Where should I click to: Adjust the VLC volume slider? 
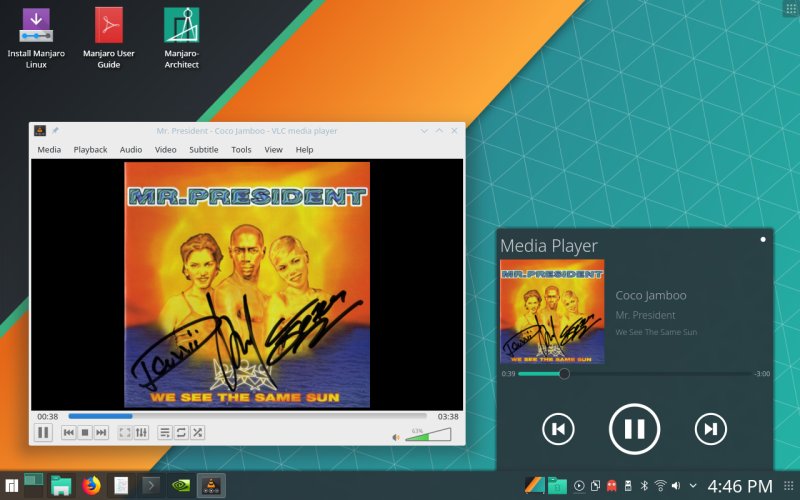point(428,434)
